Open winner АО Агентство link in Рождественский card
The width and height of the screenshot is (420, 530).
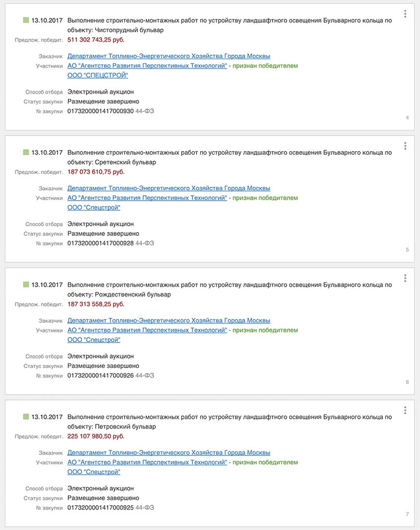pos(147,330)
